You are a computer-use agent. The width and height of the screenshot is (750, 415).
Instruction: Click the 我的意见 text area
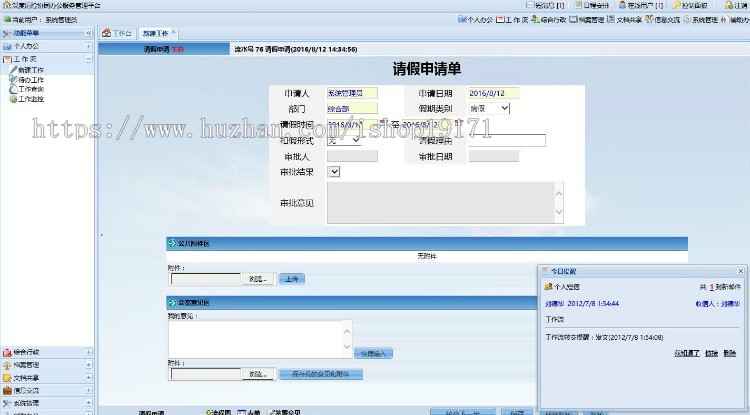[260, 339]
